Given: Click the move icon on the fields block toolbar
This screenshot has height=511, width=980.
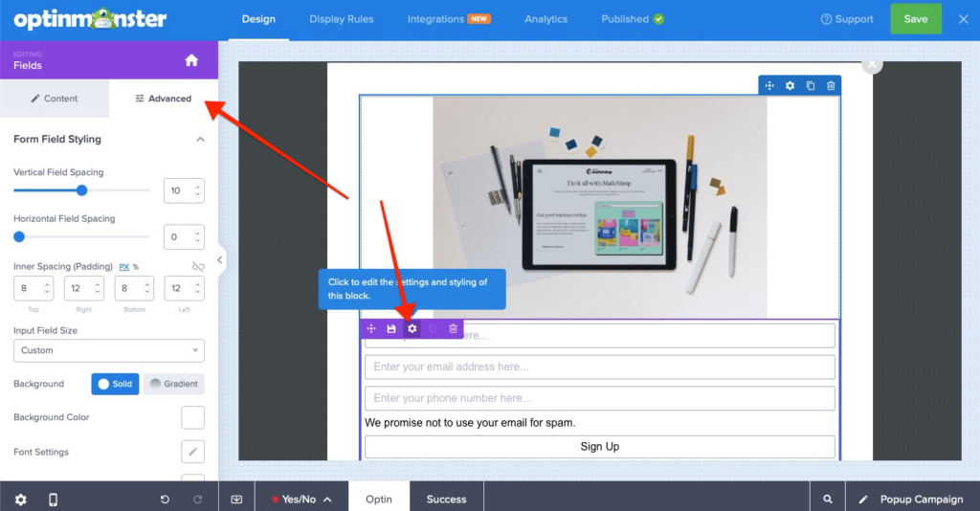Looking at the screenshot, I should [x=371, y=328].
